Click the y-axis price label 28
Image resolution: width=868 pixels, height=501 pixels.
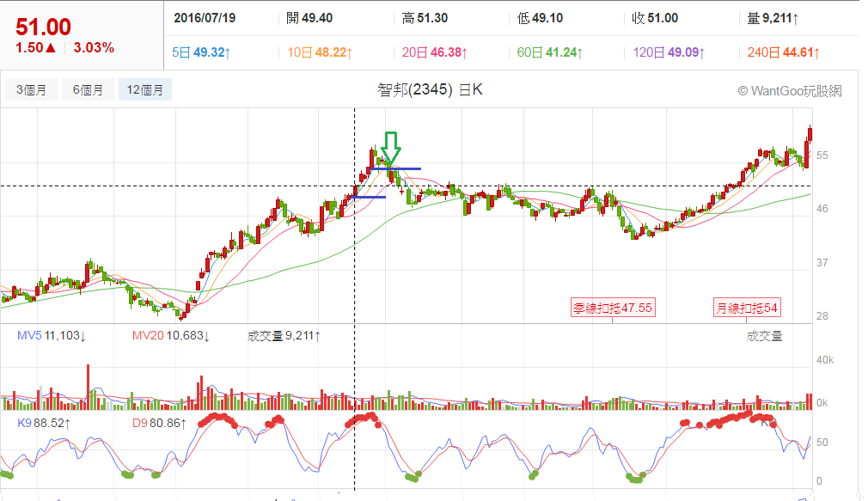(x=822, y=316)
